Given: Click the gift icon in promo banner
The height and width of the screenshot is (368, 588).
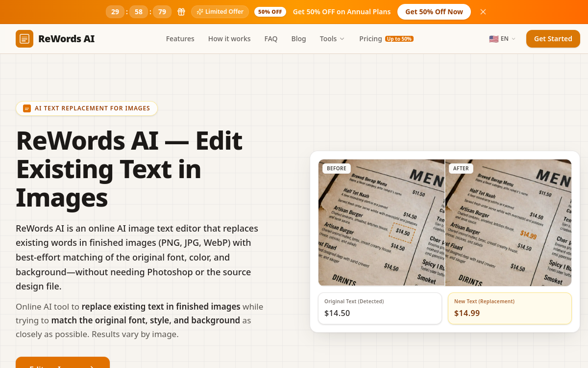Looking at the screenshot, I should click(x=181, y=12).
